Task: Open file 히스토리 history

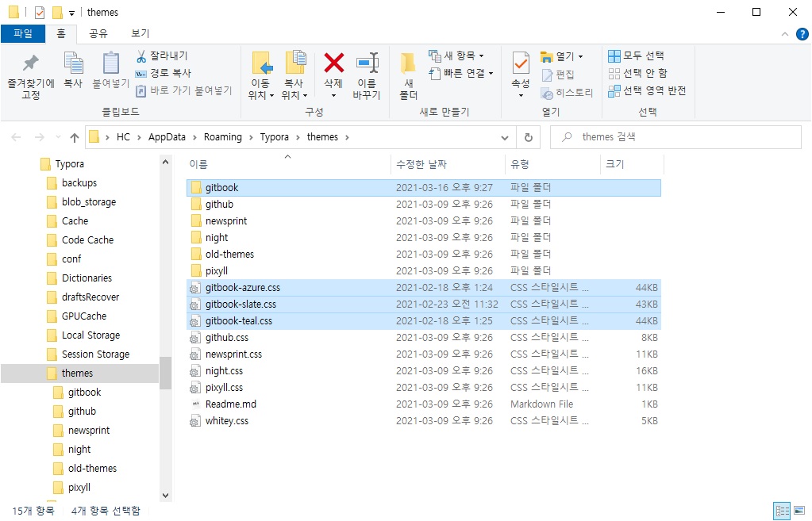Action: tap(567, 93)
